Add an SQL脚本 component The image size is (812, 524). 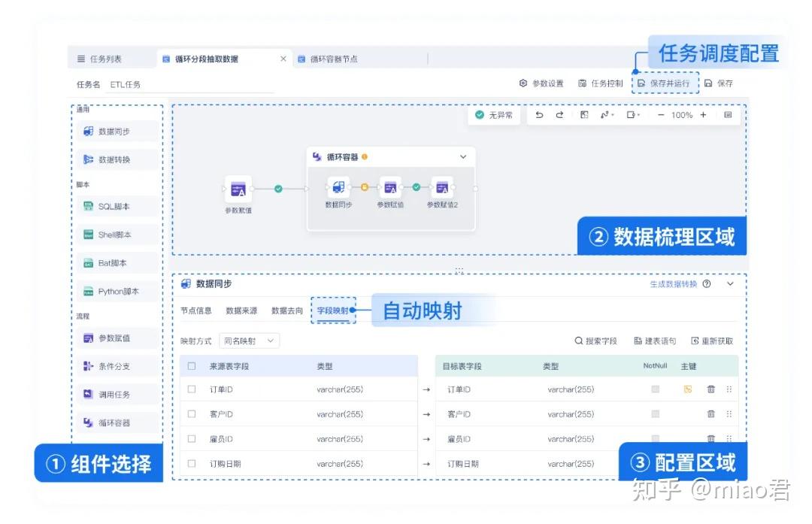click(x=117, y=206)
